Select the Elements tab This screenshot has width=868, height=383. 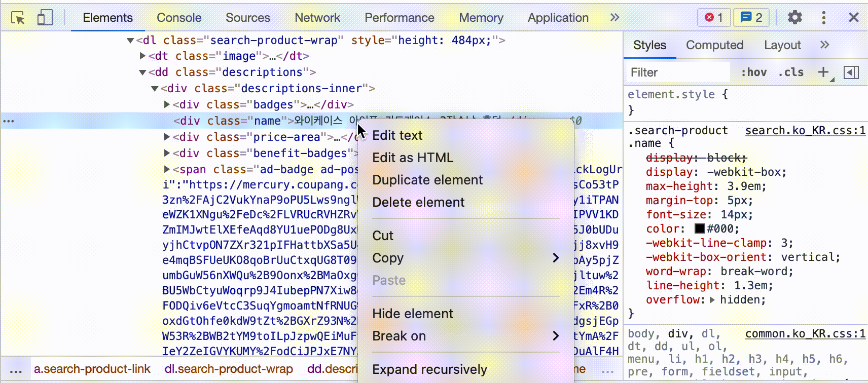pos(107,18)
